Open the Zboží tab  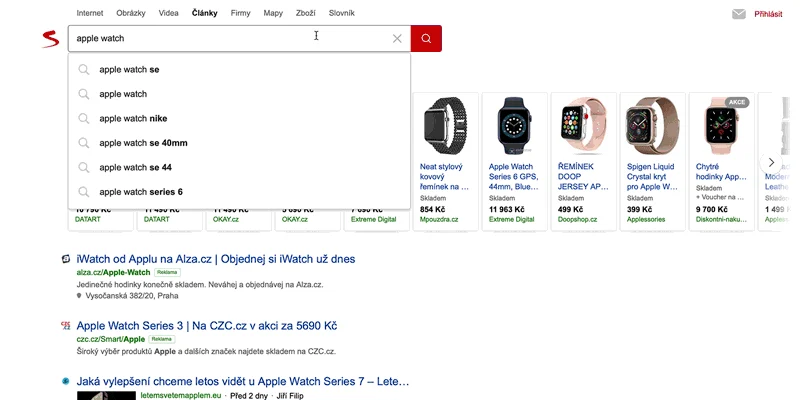point(306,13)
